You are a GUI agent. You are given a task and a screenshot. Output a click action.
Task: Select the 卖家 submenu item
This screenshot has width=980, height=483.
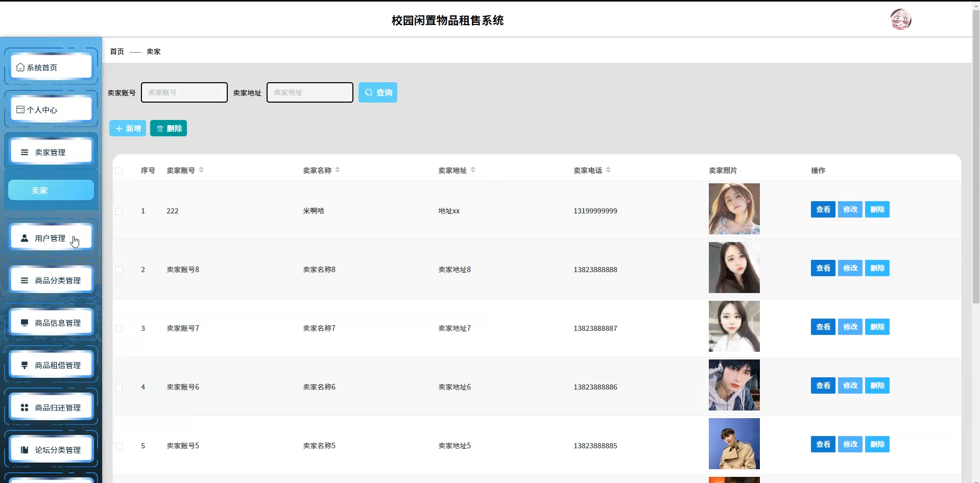51,190
